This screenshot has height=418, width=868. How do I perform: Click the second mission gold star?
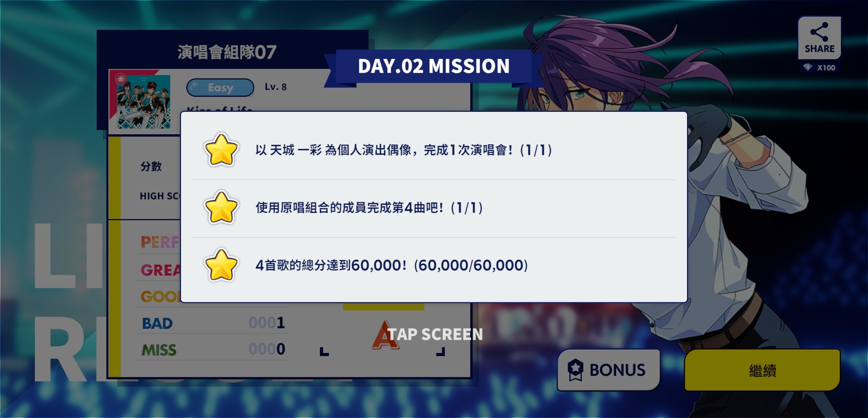click(221, 207)
